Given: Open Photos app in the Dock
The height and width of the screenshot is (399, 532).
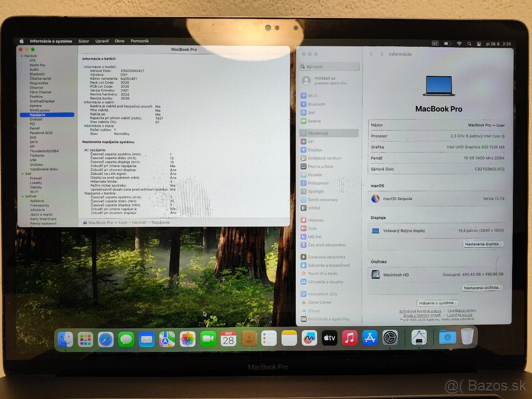Looking at the screenshot, I should [188, 339].
